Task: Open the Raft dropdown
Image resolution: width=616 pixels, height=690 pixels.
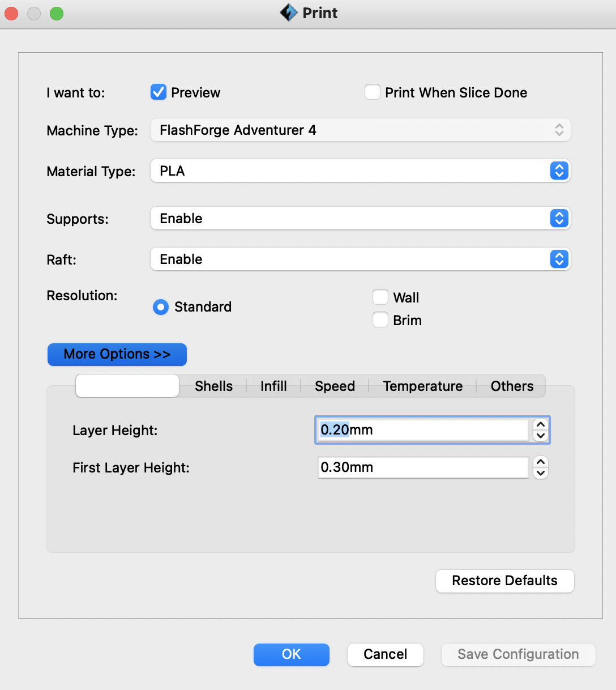Action: point(360,259)
